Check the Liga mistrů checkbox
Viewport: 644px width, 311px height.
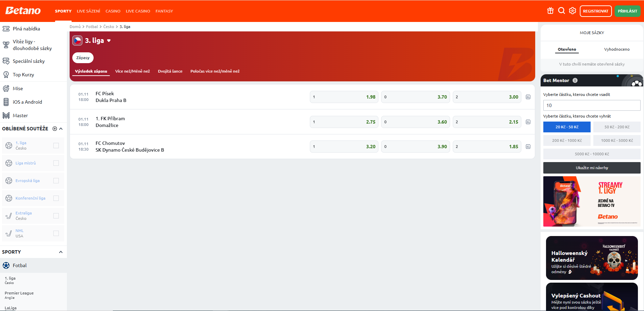coord(56,163)
